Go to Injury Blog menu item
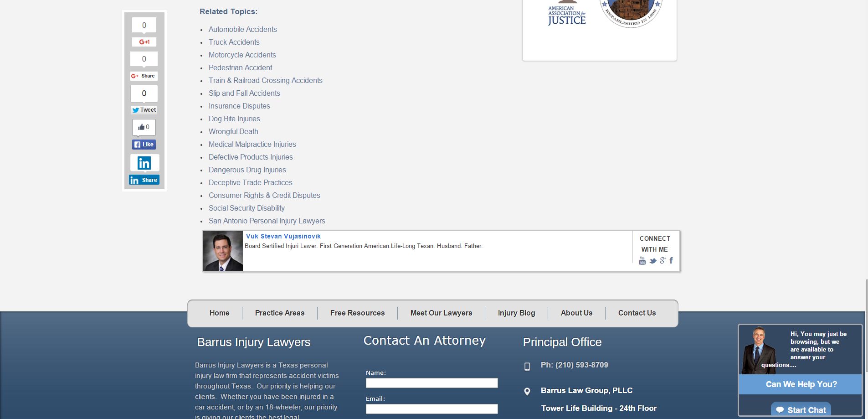Image resolution: width=868 pixels, height=419 pixels. (516, 313)
